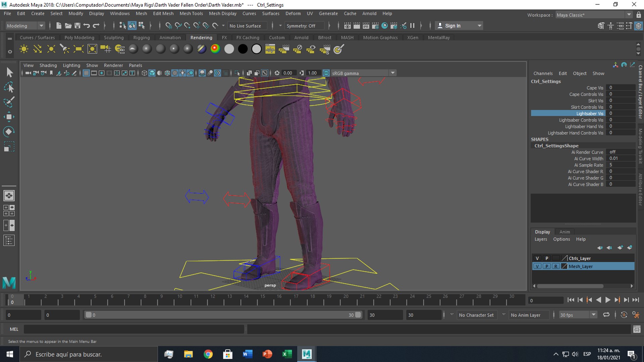Activate the Lasso Select tool
This screenshot has height=362, width=644.
coord(9,87)
